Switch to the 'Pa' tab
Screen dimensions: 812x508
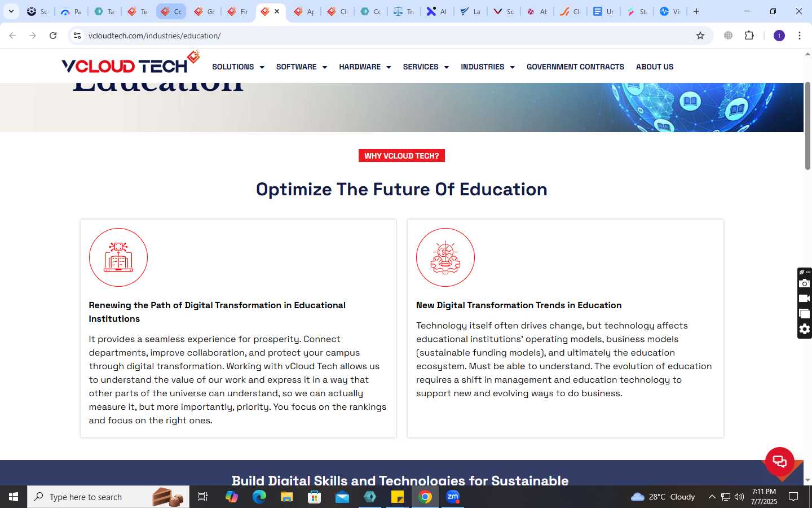click(71, 11)
